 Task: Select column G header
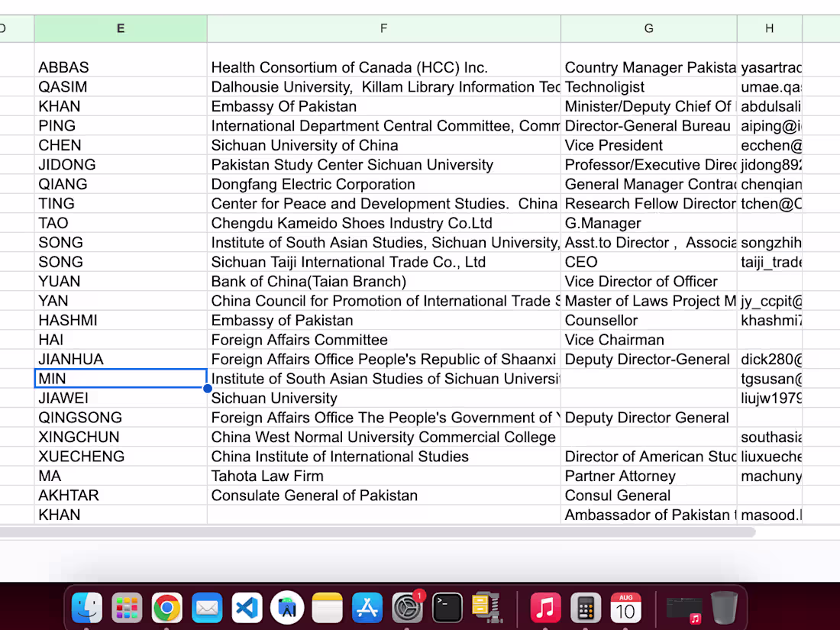point(649,28)
